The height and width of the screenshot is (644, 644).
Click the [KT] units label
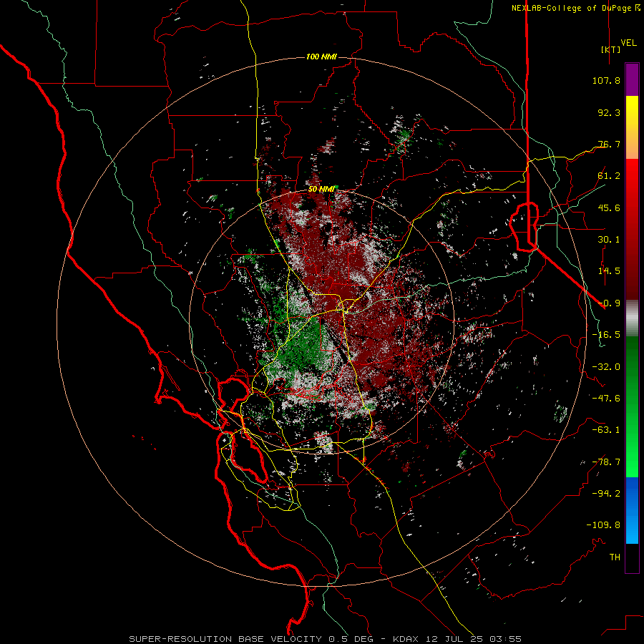point(611,49)
